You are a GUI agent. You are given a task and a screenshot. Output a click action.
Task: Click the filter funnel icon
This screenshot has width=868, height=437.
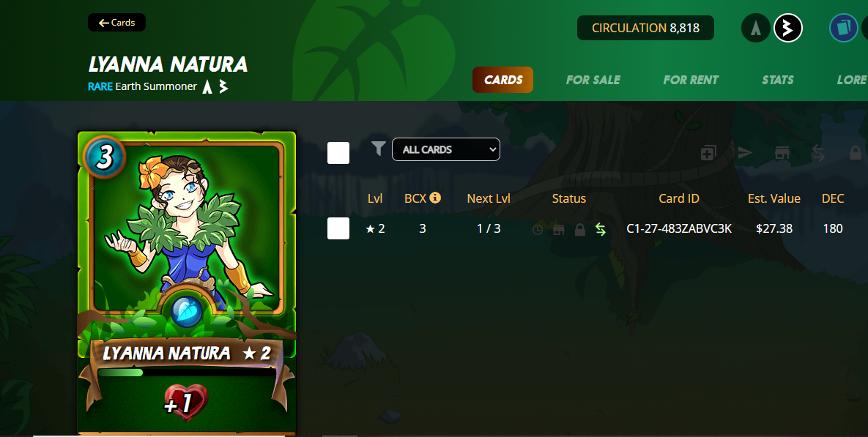(x=378, y=149)
